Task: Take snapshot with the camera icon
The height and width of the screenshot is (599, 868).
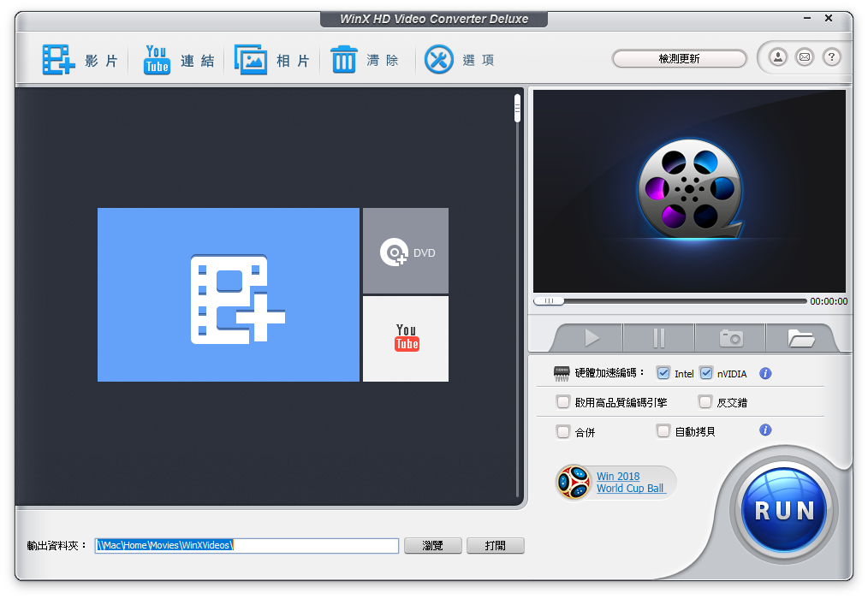Action: point(731,338)
